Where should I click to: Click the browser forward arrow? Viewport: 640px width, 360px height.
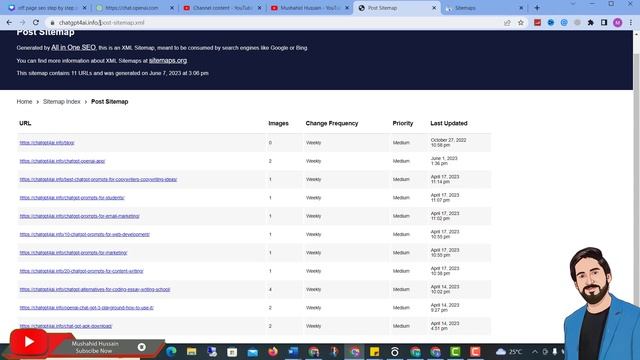22,22
